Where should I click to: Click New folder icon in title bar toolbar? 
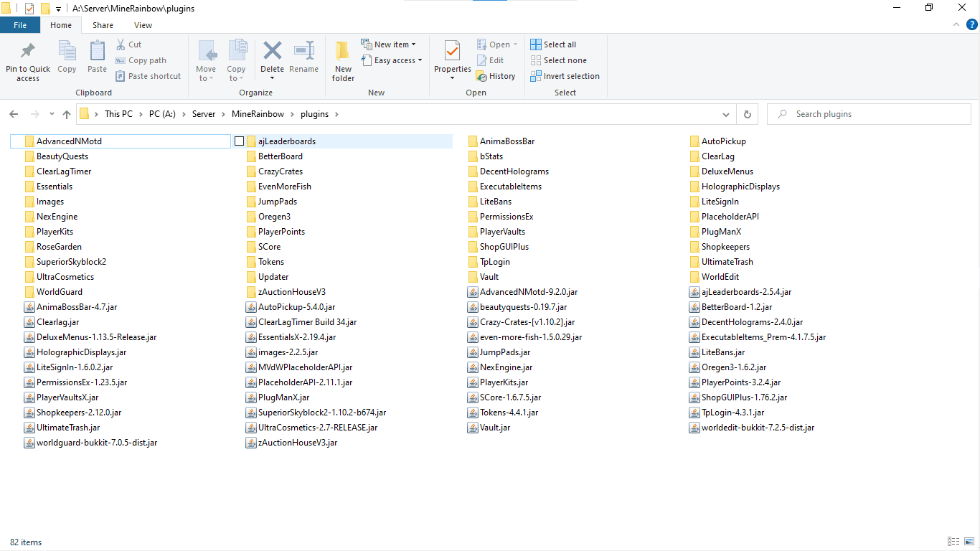45,9
